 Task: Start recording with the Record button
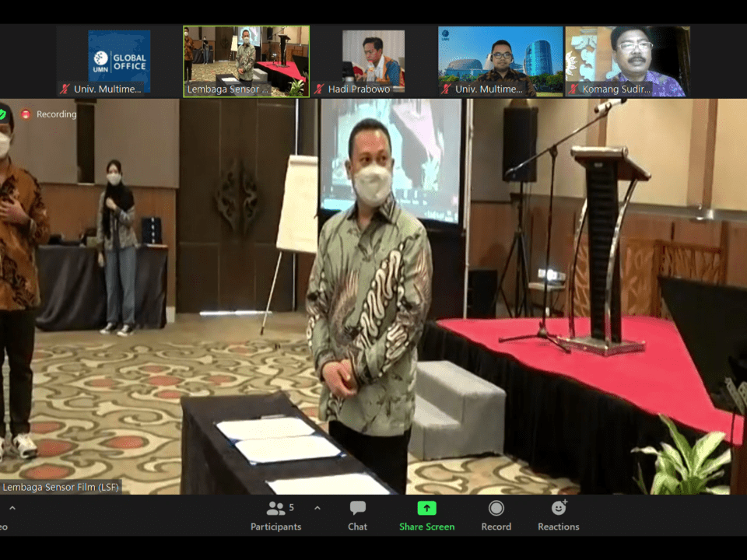tap(496, 516)
